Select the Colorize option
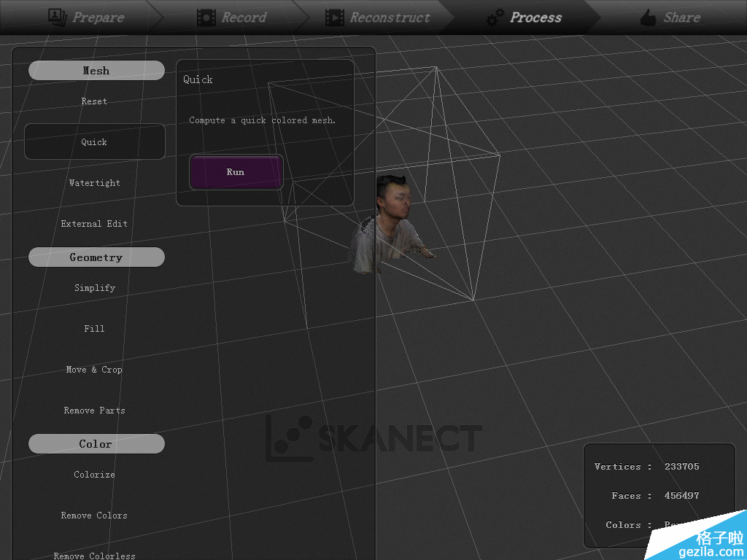The width and height of the screenshot is (747, 560). click(94, 475)
